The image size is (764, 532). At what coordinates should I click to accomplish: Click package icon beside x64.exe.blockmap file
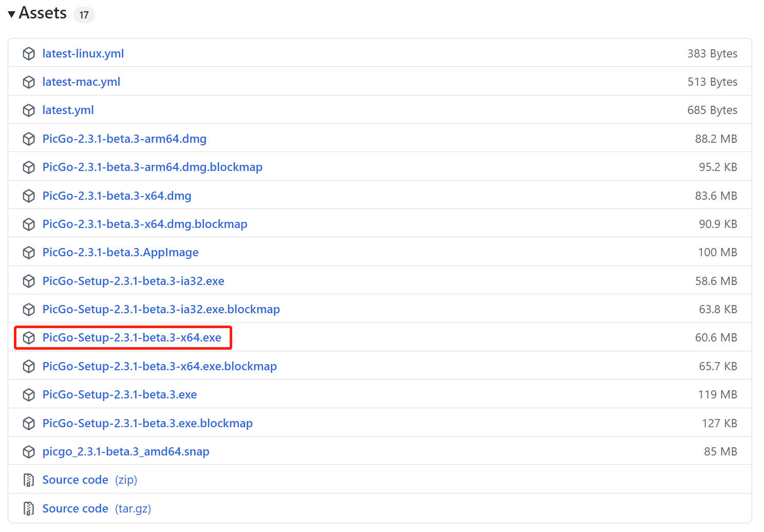(29, 366)
